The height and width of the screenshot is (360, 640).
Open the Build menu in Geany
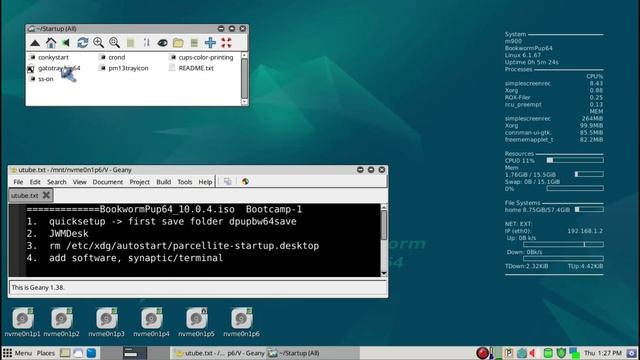[x=164, y=182]
